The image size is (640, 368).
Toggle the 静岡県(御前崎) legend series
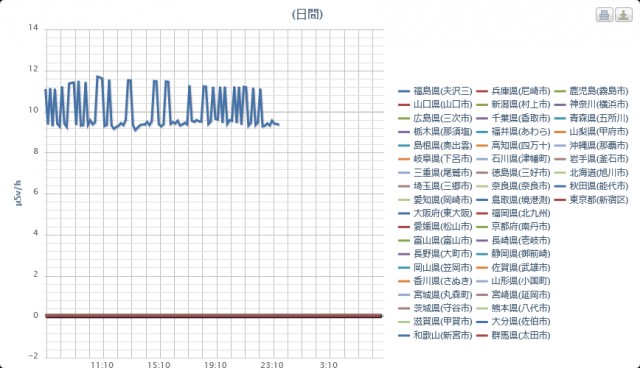tap(513, 254)
